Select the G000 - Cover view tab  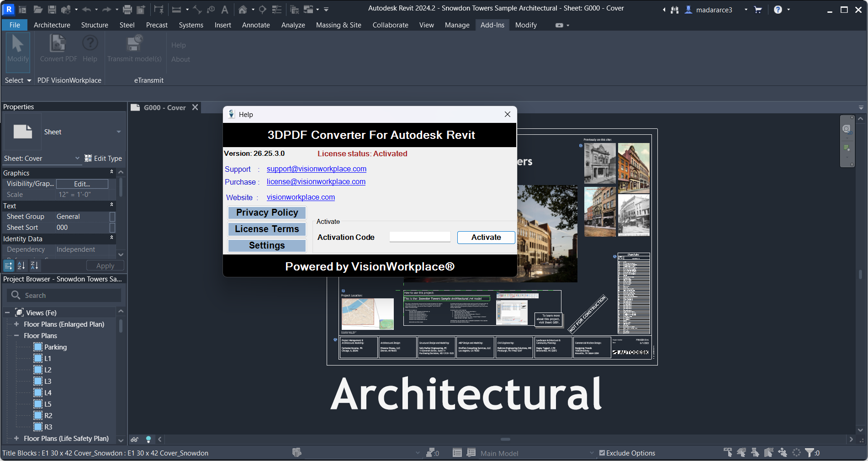click(x=164, y=108)
